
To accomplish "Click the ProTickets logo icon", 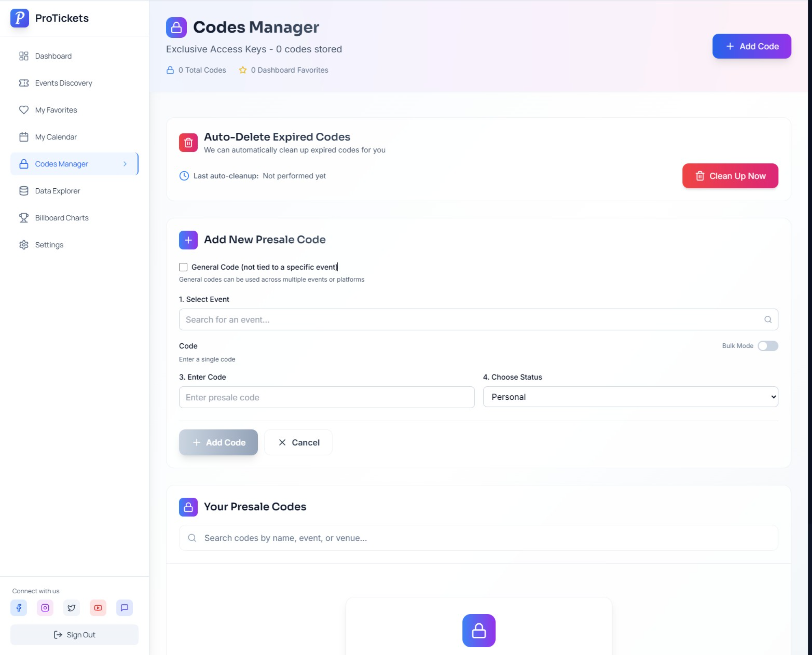I will [20, 18].
